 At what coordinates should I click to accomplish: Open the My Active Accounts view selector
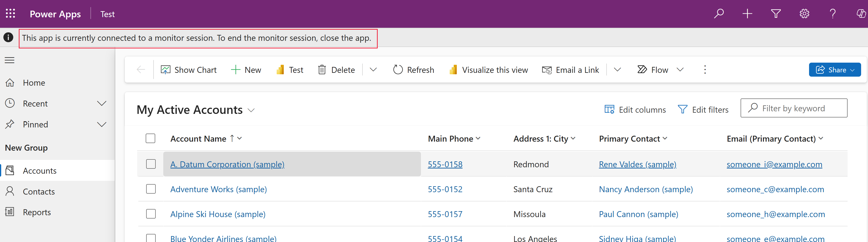196,110
